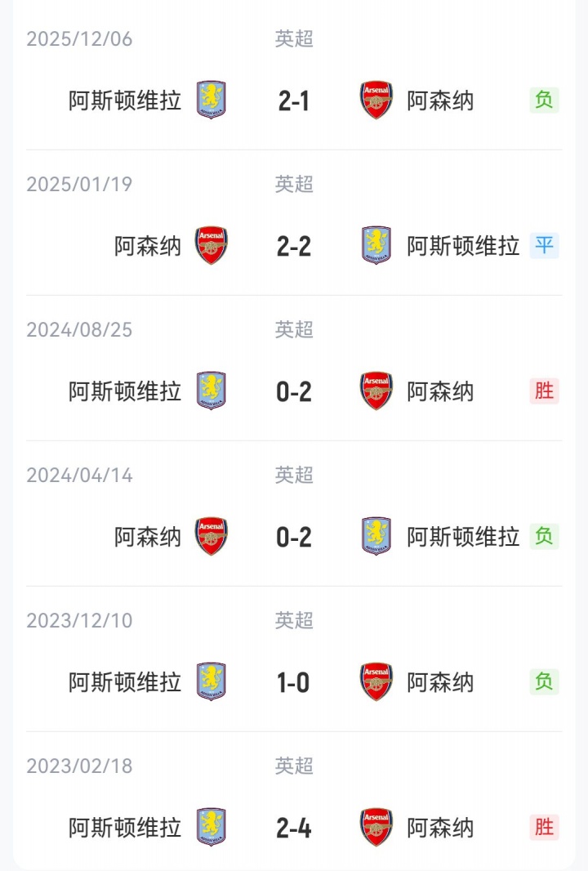Open the 2-1 score on 2025/12/06
588x871 pixels.
tap(294, 100)
